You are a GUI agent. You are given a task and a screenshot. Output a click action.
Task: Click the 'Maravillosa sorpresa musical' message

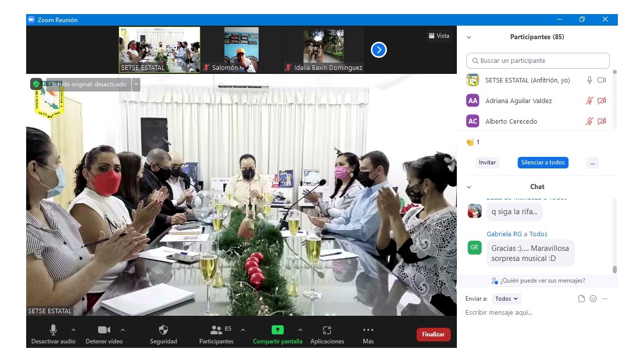(530, 253)
